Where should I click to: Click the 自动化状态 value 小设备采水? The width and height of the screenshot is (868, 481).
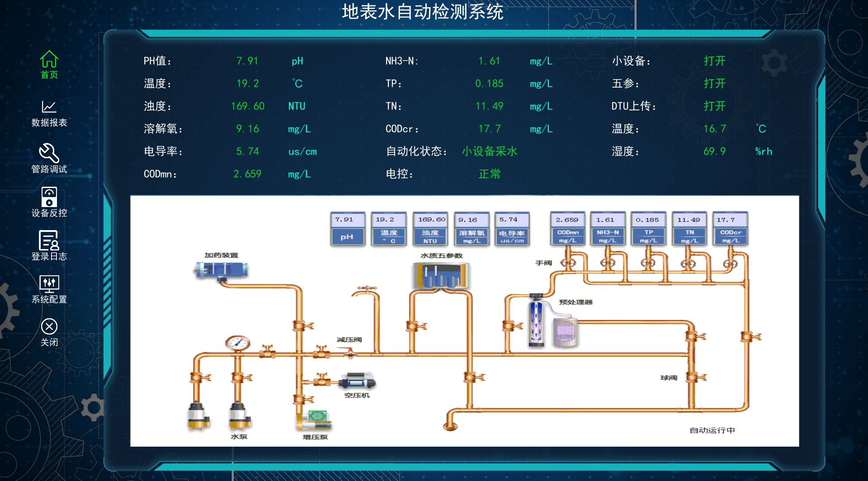pos(489,151)
